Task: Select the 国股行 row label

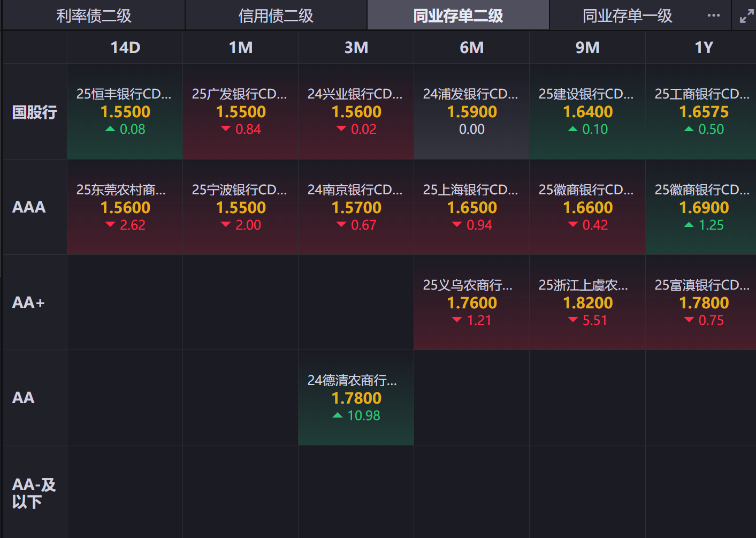Action: 35,112
